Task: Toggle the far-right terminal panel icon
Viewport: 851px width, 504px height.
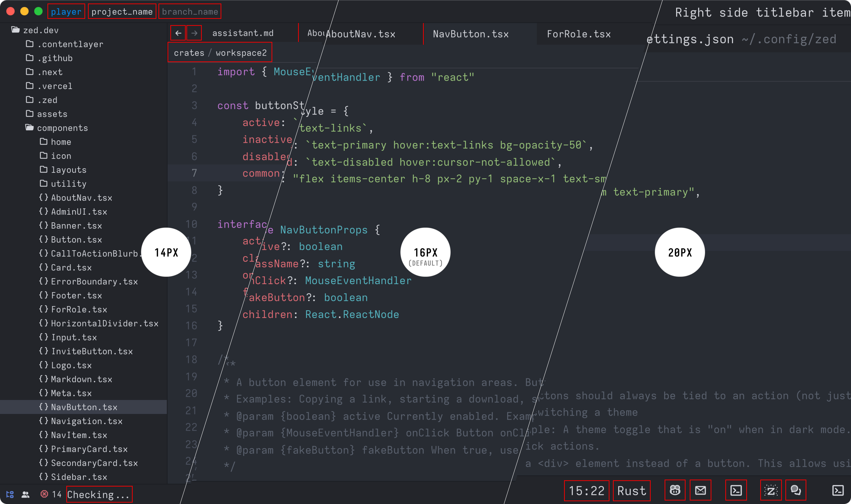Action: 838,490
